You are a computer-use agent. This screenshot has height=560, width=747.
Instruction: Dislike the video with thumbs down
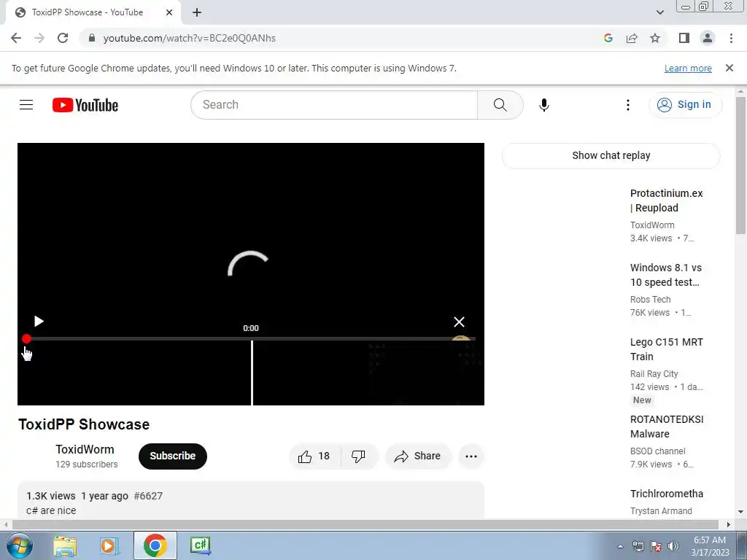359,456
